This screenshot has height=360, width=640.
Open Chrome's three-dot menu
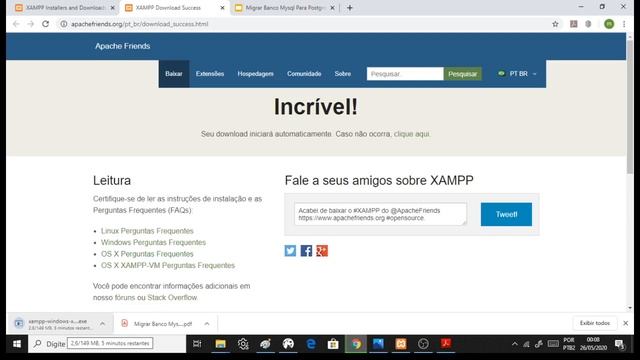[624, 24]
